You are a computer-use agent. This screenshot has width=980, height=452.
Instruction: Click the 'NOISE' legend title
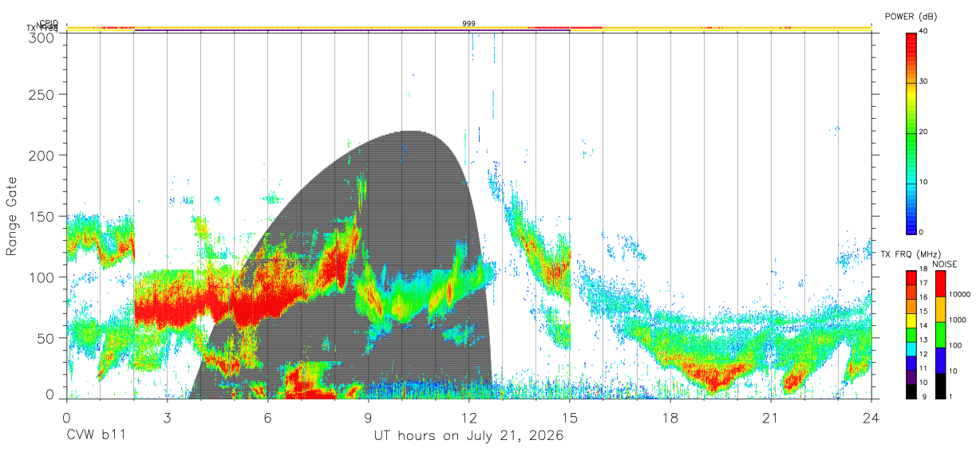(x=944, y=264)
